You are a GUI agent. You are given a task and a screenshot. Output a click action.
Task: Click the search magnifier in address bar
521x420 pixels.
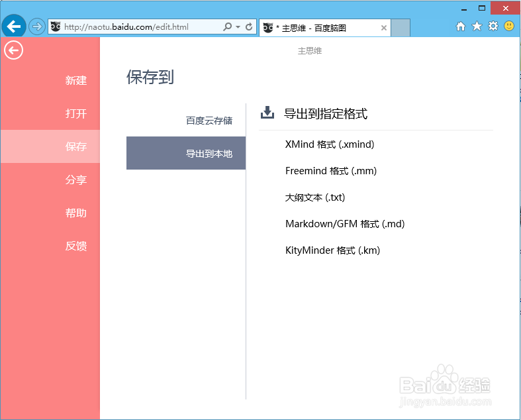pyautogui.click(x=227, y=26)
